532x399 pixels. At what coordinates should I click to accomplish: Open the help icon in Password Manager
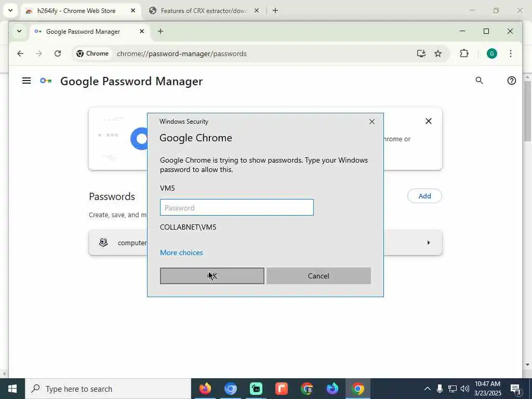(511, 81)
